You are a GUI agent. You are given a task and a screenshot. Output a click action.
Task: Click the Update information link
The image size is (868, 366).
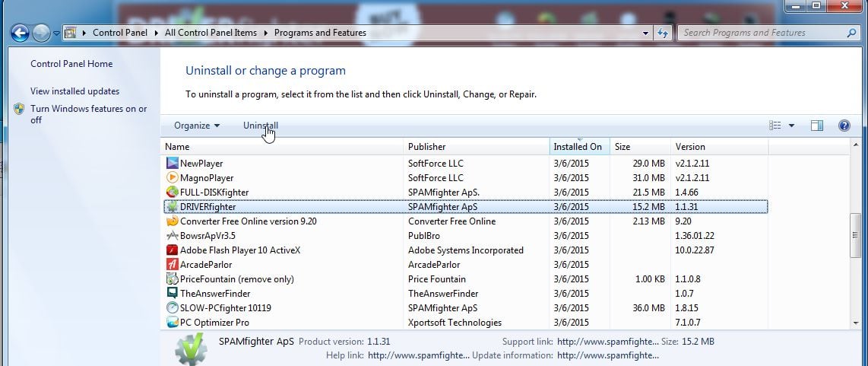point(608,355)
